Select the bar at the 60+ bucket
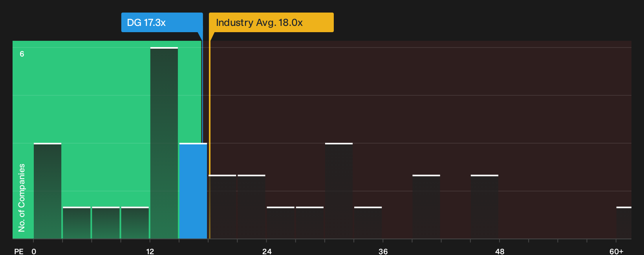The width and height of the screenshot is (644, 255). point(624,222)
